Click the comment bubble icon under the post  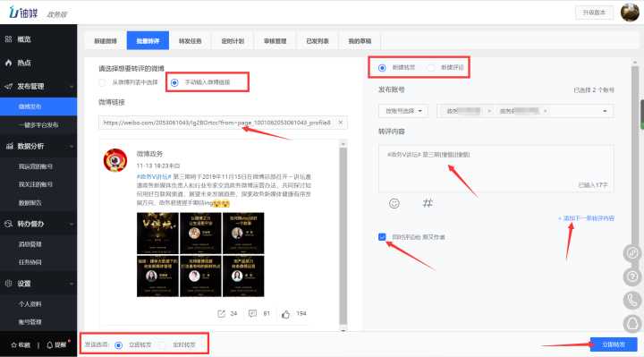pos(252,313)
